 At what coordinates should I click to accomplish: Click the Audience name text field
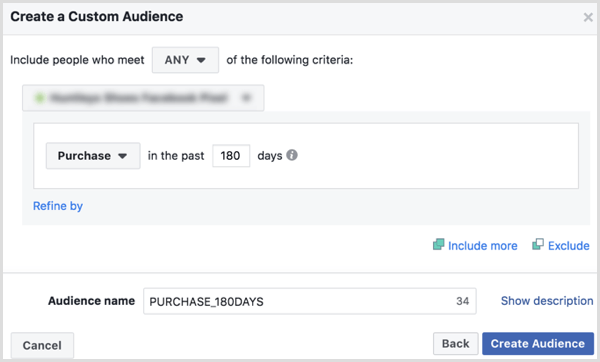pyautogui.click(x=310, y=301)
